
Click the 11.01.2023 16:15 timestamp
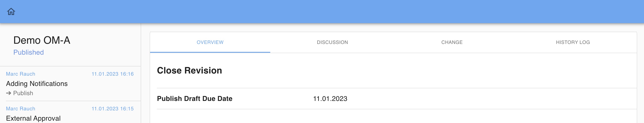112,109
